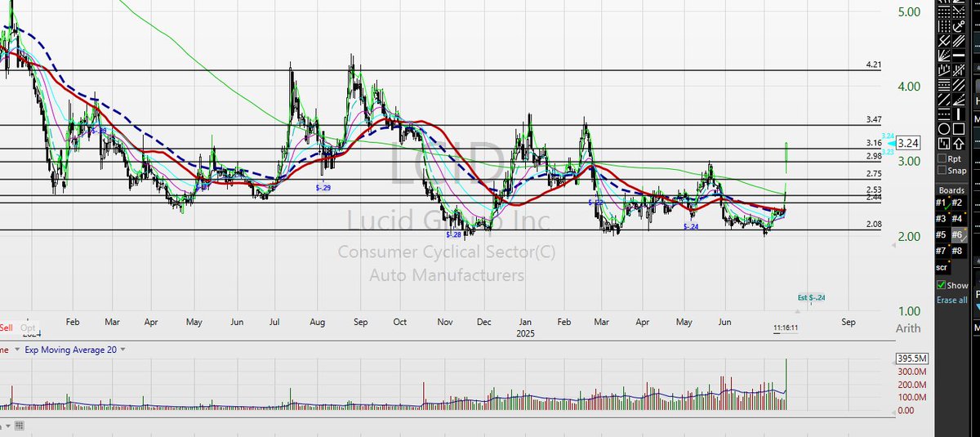
Task: Switch to board #2
Action: [958, 203]
